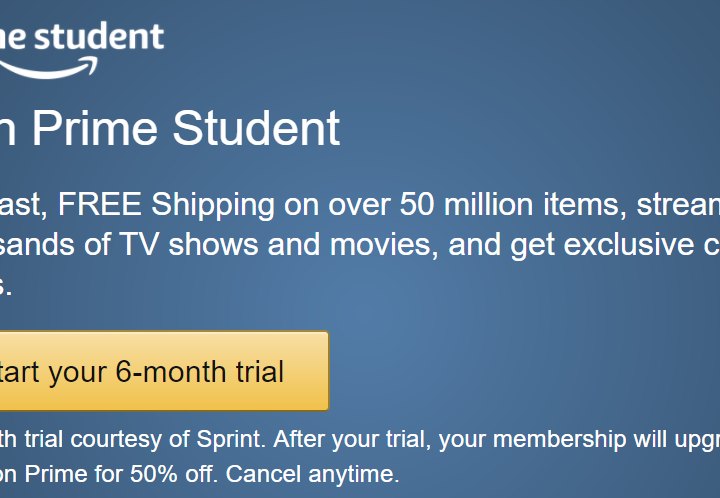
Task: Click the word "Prime" in the large heading
Action: coord(95,129)
